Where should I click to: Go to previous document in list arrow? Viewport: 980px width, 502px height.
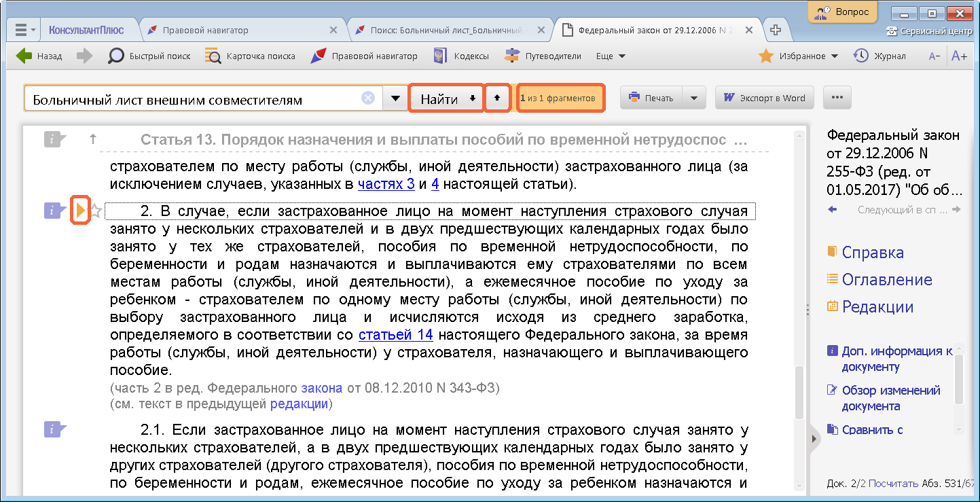pos(832,210)
